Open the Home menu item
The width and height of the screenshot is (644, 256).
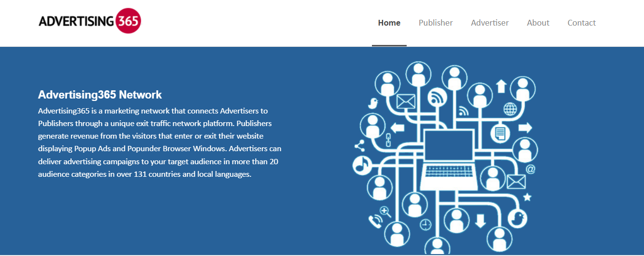389,23
